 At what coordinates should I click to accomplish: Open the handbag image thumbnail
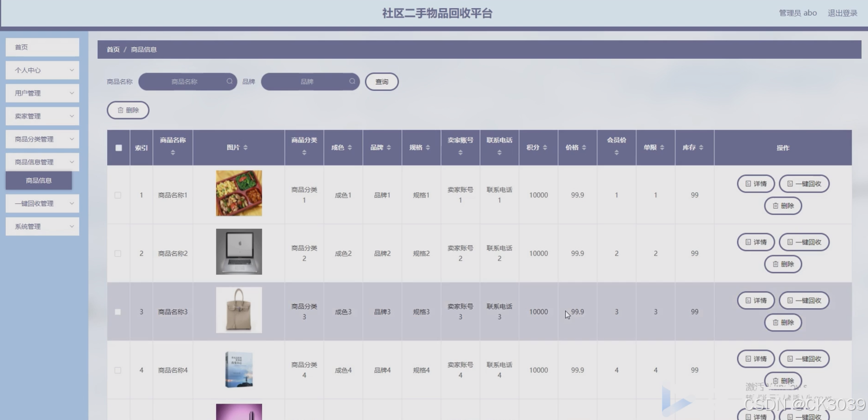[239, 310]
